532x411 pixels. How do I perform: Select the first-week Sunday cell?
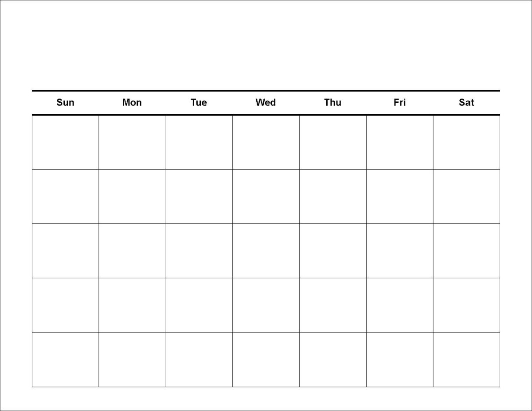[x=66, y=142]
